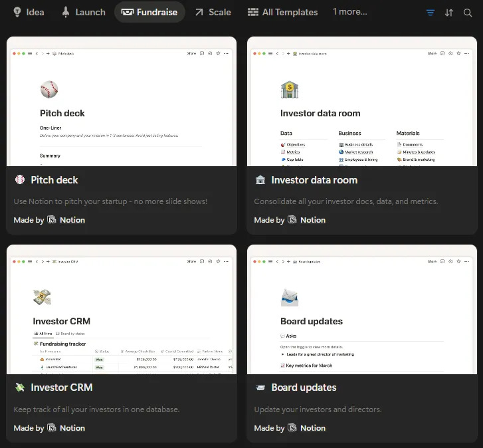Click the flying money icon beside Investor CRM title
The width and height of the screenshot is (483, 448).
[20, 388]
